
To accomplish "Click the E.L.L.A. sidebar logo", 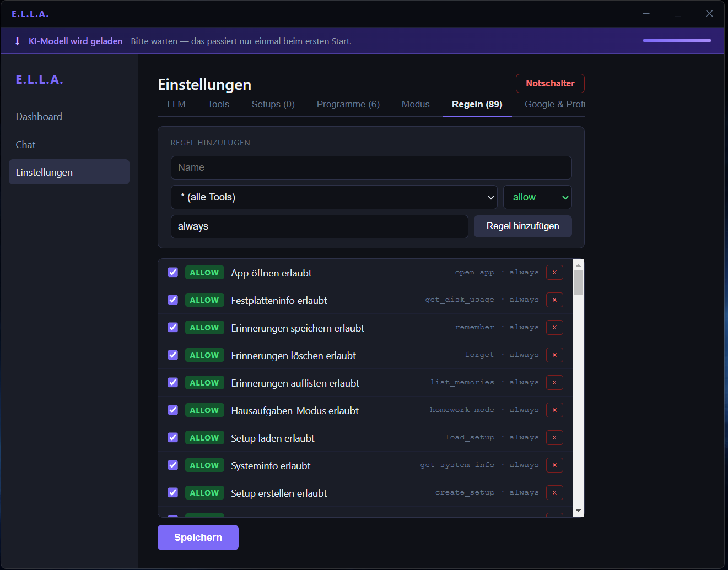I will tap(40, 79).
